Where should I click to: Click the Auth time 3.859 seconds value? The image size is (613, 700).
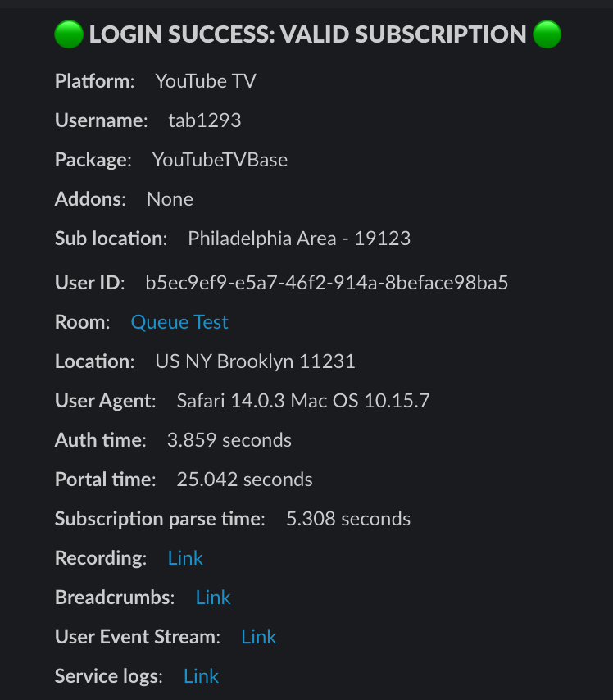tap(229, 440)
